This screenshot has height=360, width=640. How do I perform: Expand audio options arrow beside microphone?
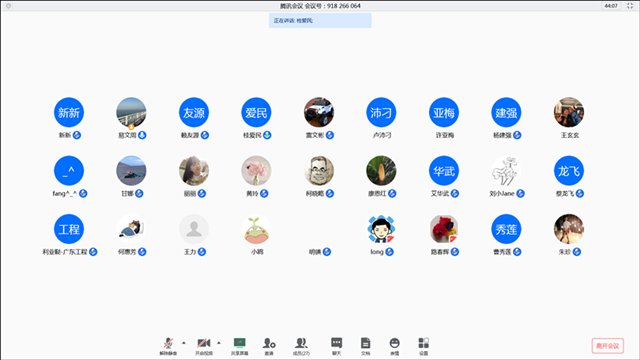pyautogui.click(x=184, y=343)
